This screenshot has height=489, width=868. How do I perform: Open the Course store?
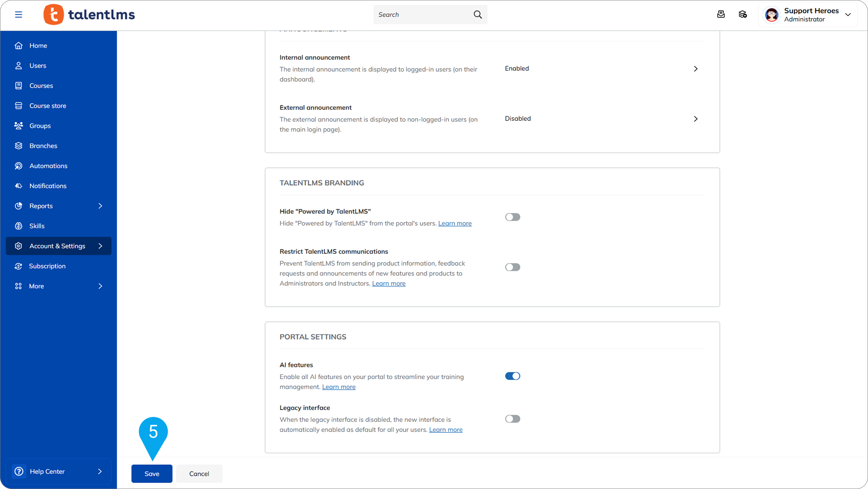click(48, 106)
